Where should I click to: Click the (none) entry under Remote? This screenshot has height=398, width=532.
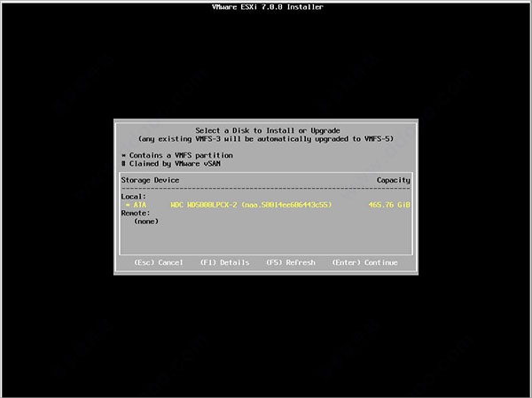(x=145, y=221)
